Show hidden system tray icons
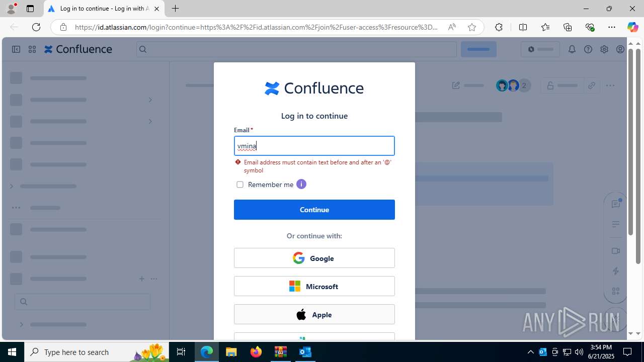This screenshot has height=362, width=644. (x=530, y=352)
